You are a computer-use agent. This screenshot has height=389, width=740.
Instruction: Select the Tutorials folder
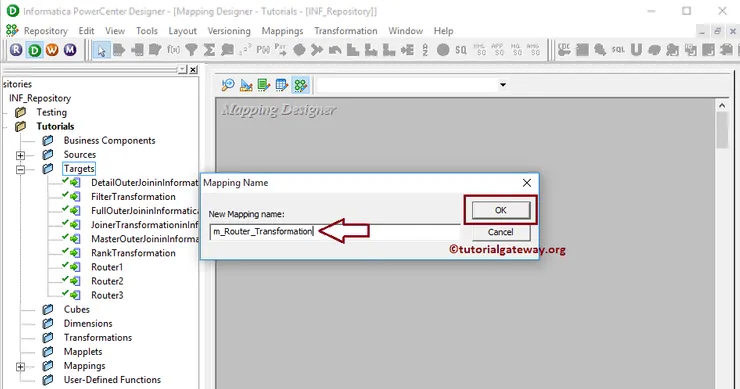click(x=55, y=127)
